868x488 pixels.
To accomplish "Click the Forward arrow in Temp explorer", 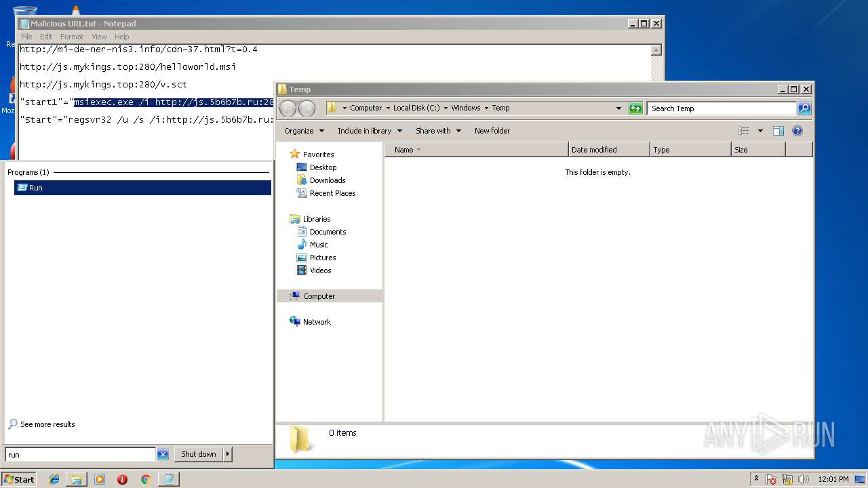I will (x=307, y=108).
